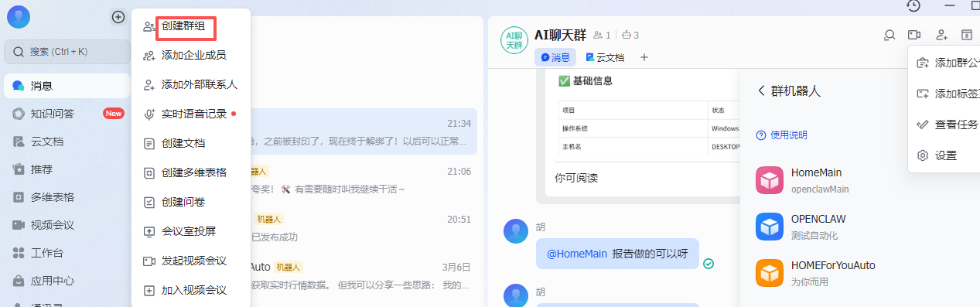Select 添加标签 in right menu
The width and height of the screenshot is (980, 307).
[x=944, y=94]
